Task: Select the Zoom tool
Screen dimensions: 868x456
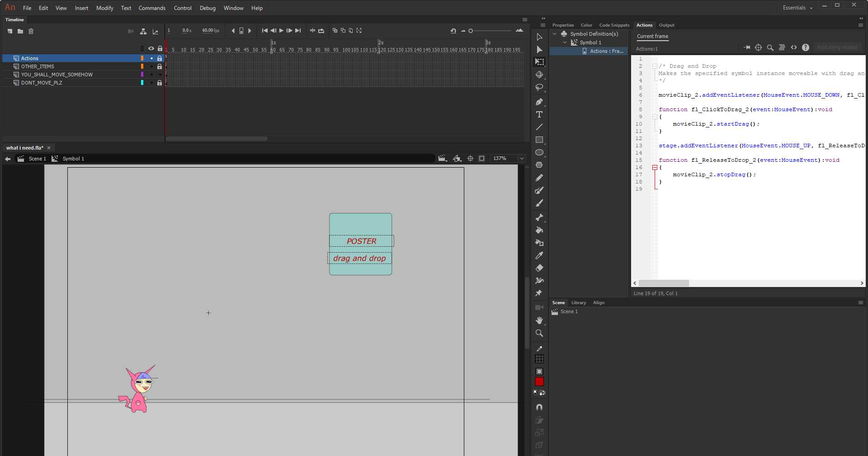Action: click(539, 333)
